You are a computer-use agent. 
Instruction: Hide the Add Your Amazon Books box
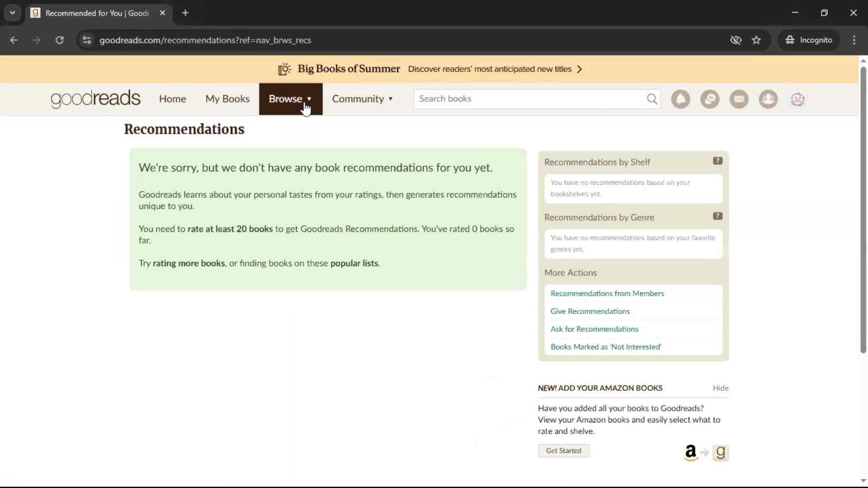(x=721, y=388)
